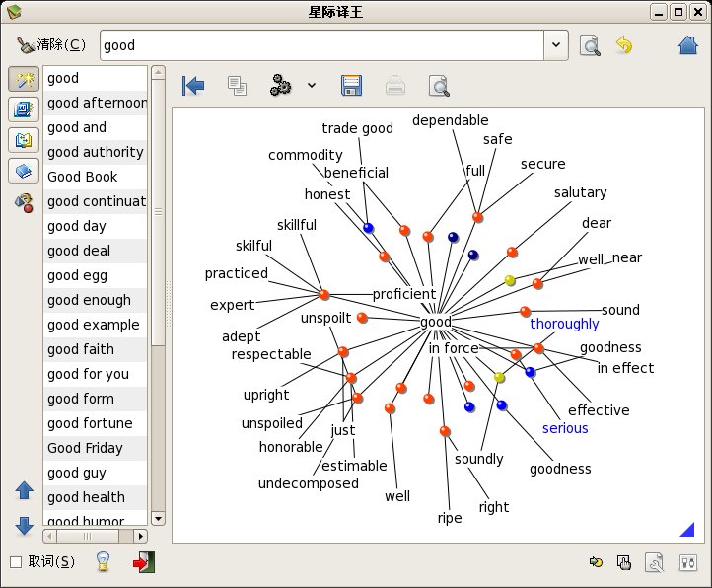712x588 pixels.
Task: Select 'good authority' list entry
Action: click(95, 152)
